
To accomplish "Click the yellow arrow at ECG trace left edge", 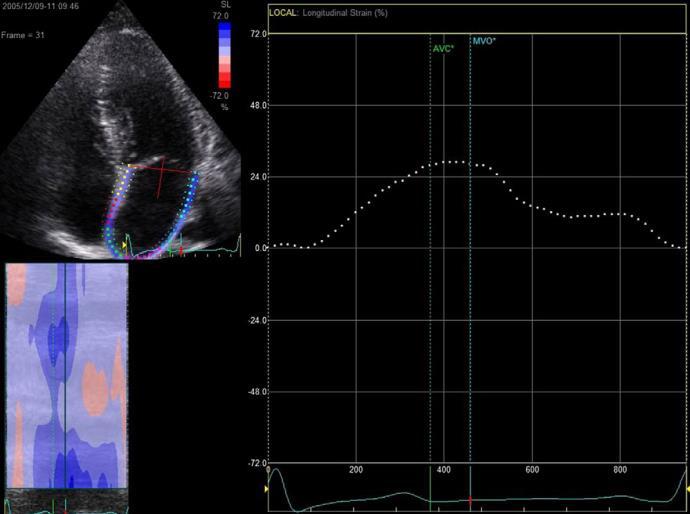I will (x=266, y=489).
